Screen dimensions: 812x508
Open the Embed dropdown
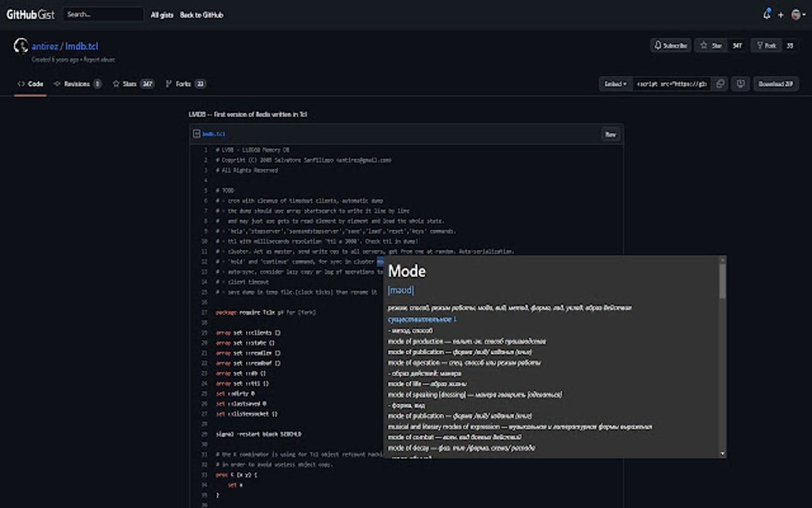615,84
